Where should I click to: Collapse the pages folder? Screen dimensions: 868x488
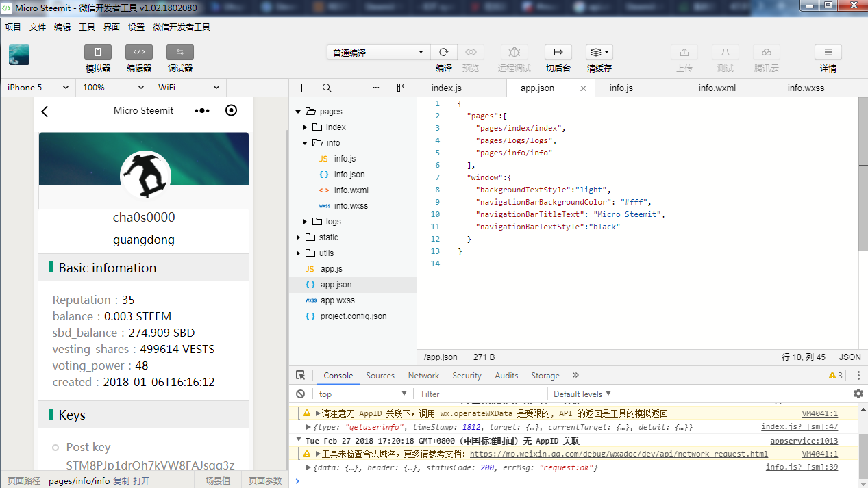299,112
